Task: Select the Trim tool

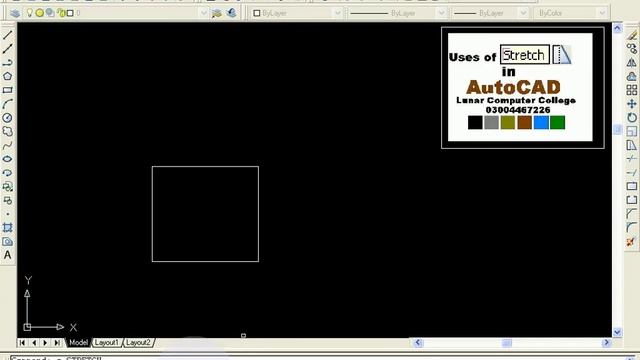Action: 631,159
